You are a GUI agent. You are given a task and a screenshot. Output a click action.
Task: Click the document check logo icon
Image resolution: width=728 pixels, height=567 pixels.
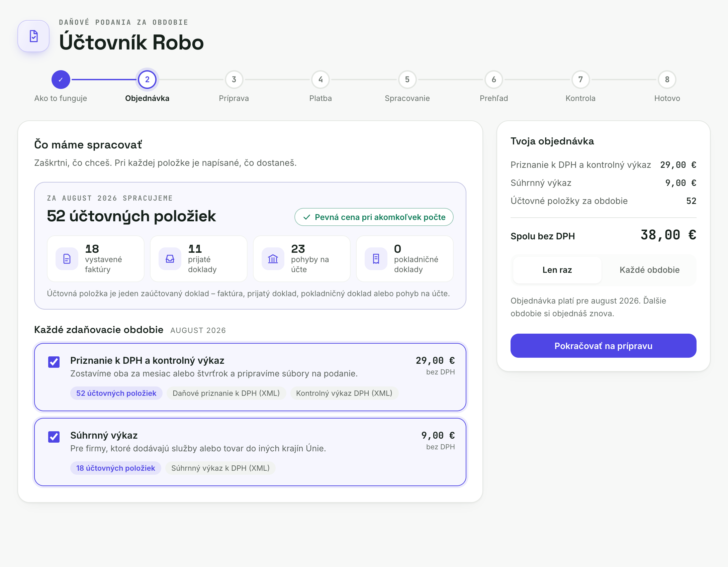pos(33,36)
